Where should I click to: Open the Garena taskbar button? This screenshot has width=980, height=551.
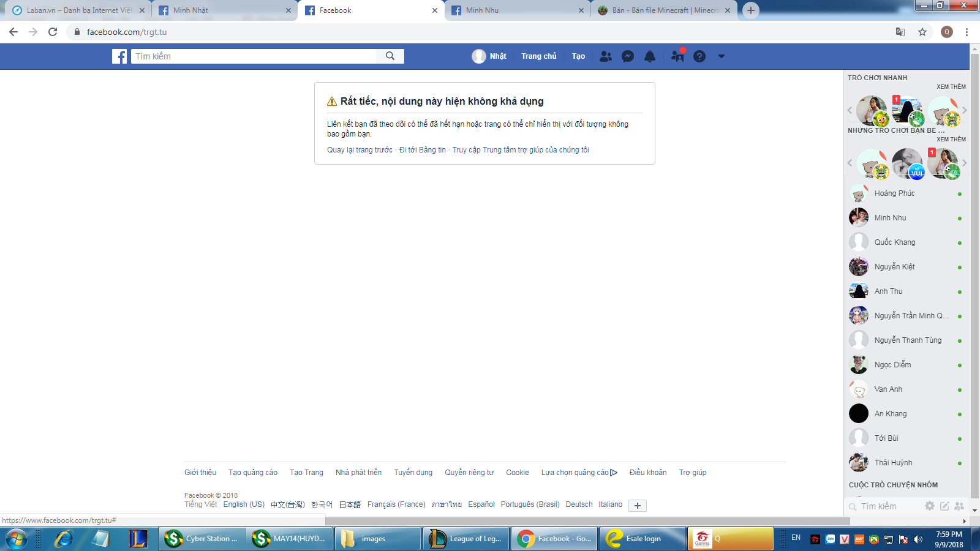pos(731,539)
